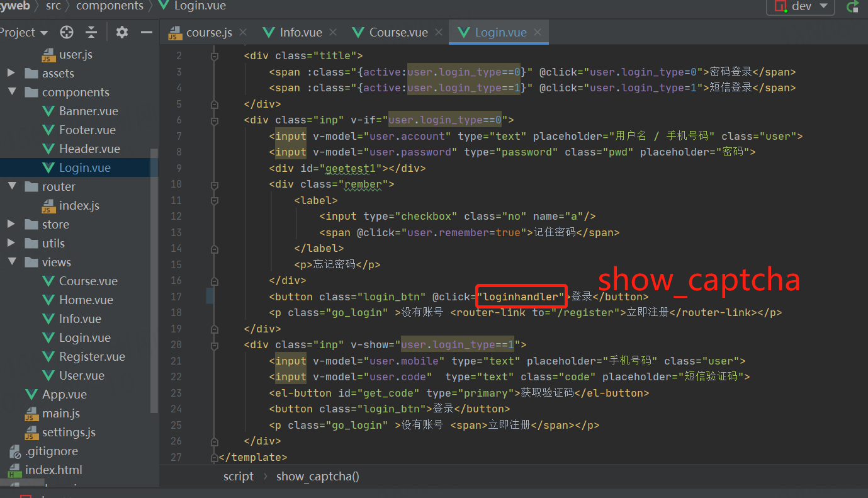Image resolution: width=868 pixels, height=498 pixels.
Task: Fold the v-show div at line 20
Action: 215,345
